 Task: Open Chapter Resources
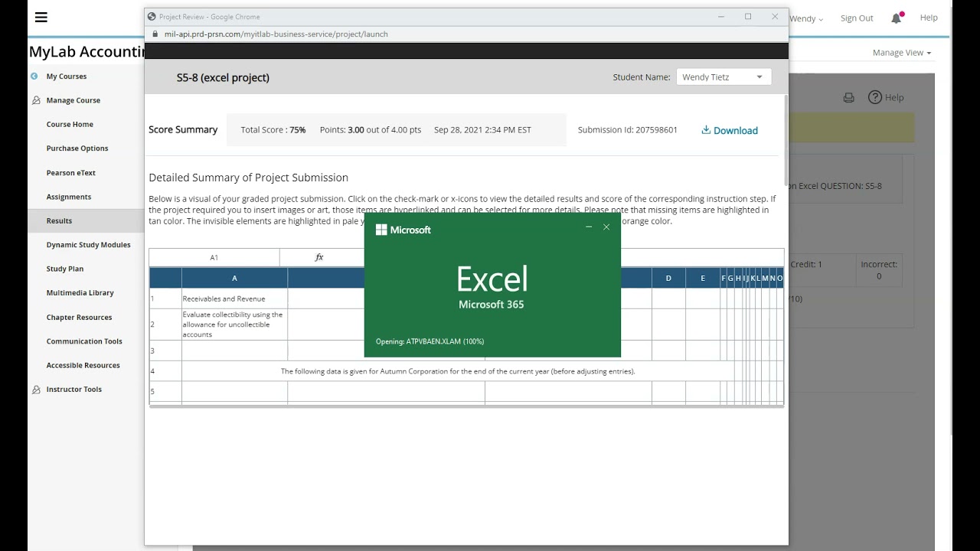pyautogui.click(x=79, y=318)
